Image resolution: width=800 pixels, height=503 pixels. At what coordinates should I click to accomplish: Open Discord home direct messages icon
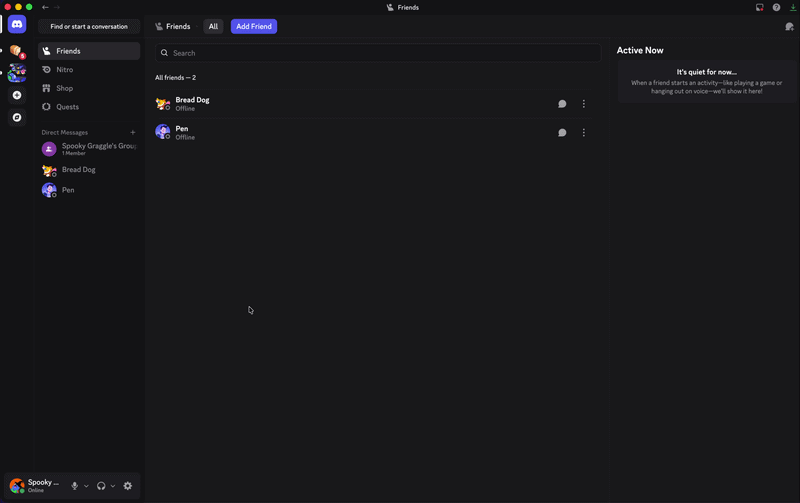click(x=17, y=24)
